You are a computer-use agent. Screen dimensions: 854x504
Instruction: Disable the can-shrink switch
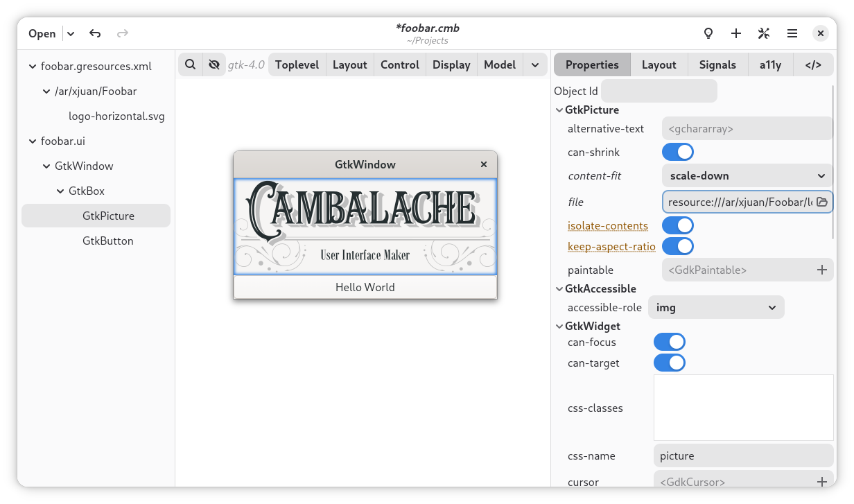tap(677, 152)
